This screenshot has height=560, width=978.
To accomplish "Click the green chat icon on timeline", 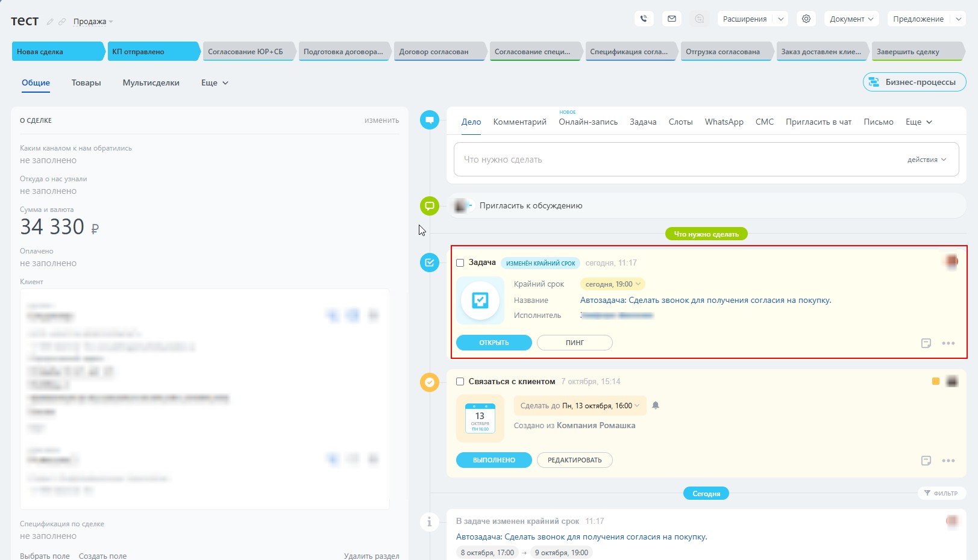I will point(430,206).
